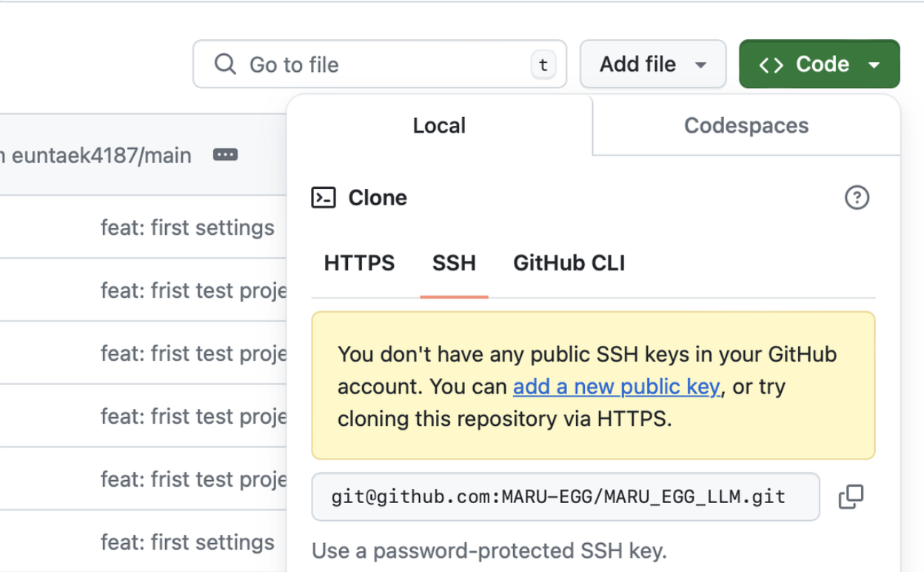
Task: Click the euntaek4187/main commit text
Action: (96, 156)
